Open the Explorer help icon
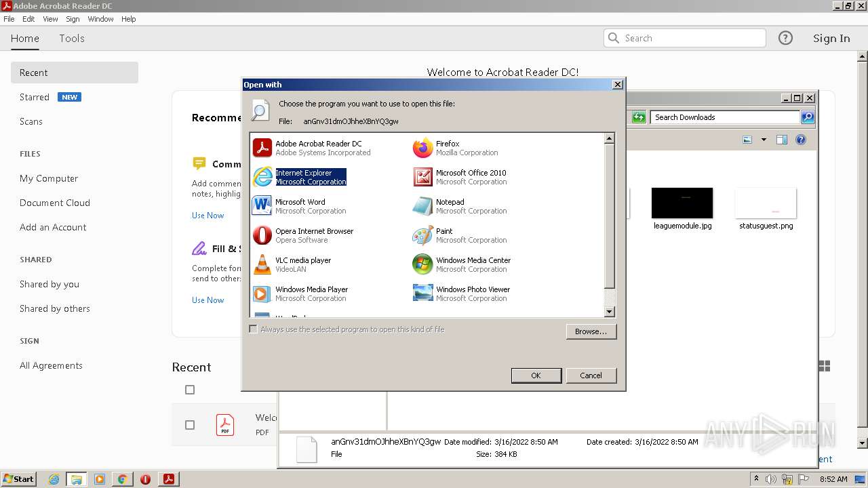 pyautogui.click(x=800, y=140)
